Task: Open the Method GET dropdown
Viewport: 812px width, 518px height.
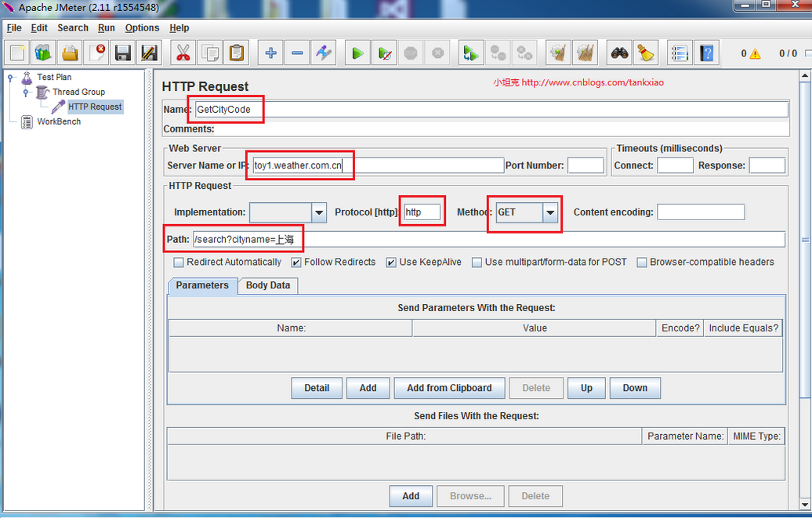Action: (x=550, y=212)
